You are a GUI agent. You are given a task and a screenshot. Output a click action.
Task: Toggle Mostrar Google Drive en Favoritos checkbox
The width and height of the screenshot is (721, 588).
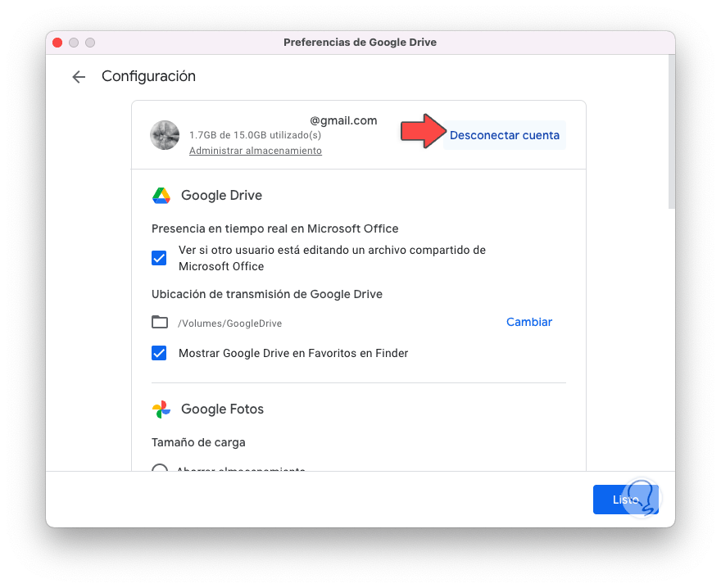tap(160, 354)
